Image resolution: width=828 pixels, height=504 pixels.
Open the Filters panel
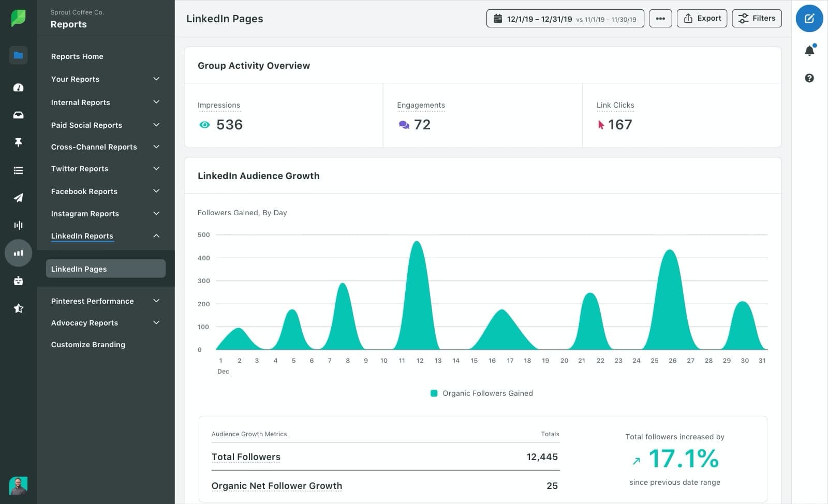click(757, 18)
